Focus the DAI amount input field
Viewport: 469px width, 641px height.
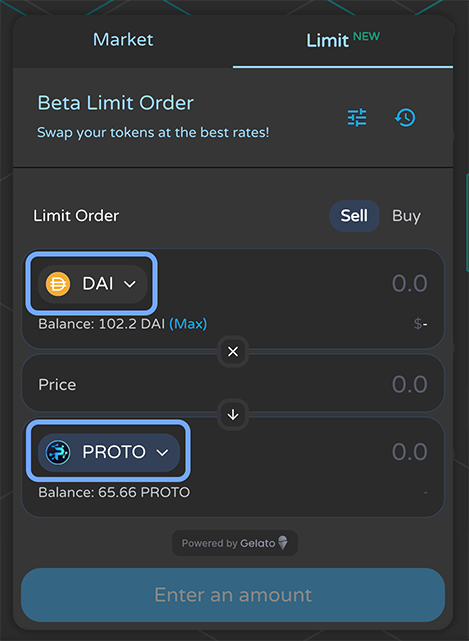pyautogui.click(x=410, y=283)
